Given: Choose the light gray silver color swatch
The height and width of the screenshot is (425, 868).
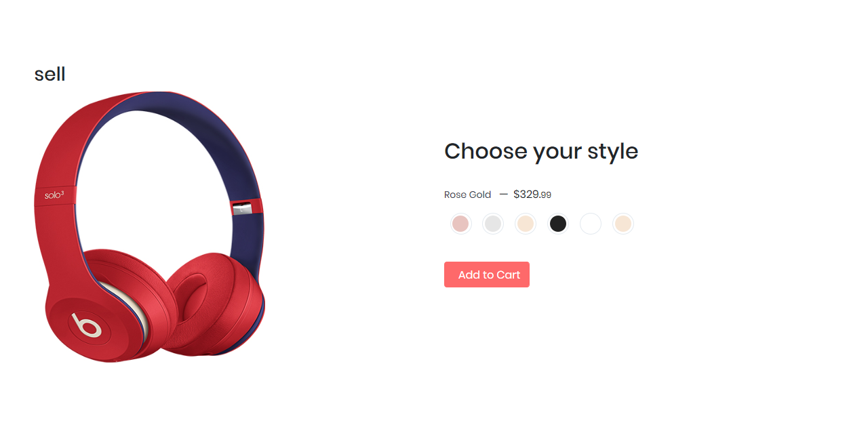Looking at the screenshot, I should (493, 224).
